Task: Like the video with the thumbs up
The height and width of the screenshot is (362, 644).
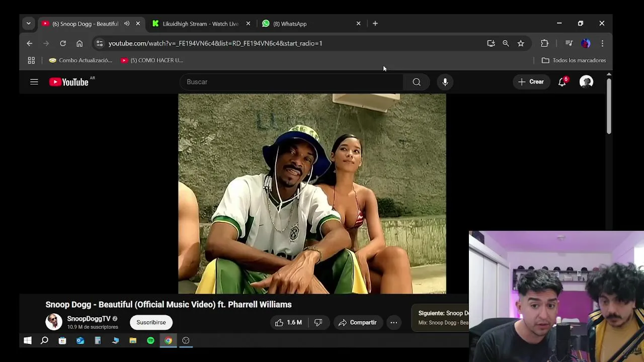Action: (x=289, y=323)
